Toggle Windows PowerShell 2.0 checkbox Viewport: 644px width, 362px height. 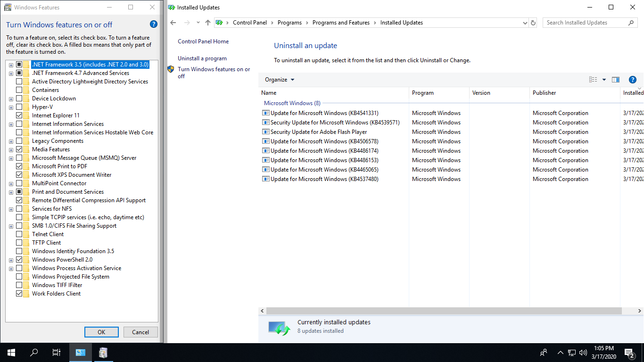[x=19, y=260]
